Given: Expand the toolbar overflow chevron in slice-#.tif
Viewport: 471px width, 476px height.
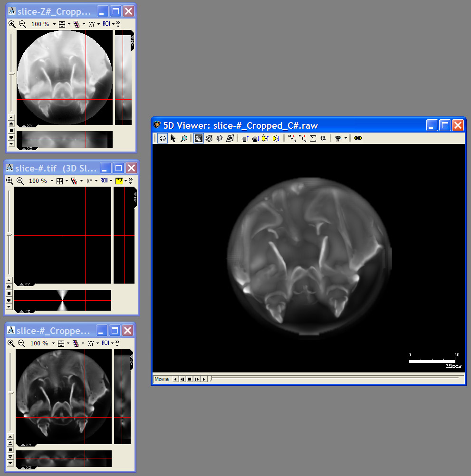Looking at the screenshot, I should (130, 181).
